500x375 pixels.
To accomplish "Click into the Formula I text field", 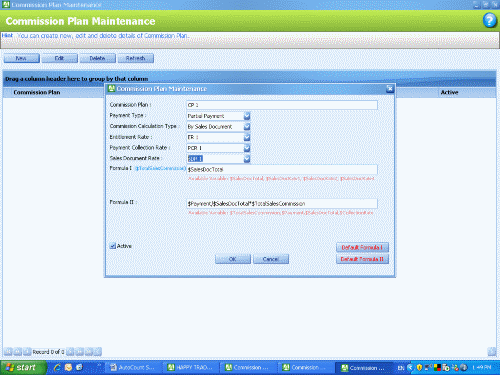I will click(282, 169).
